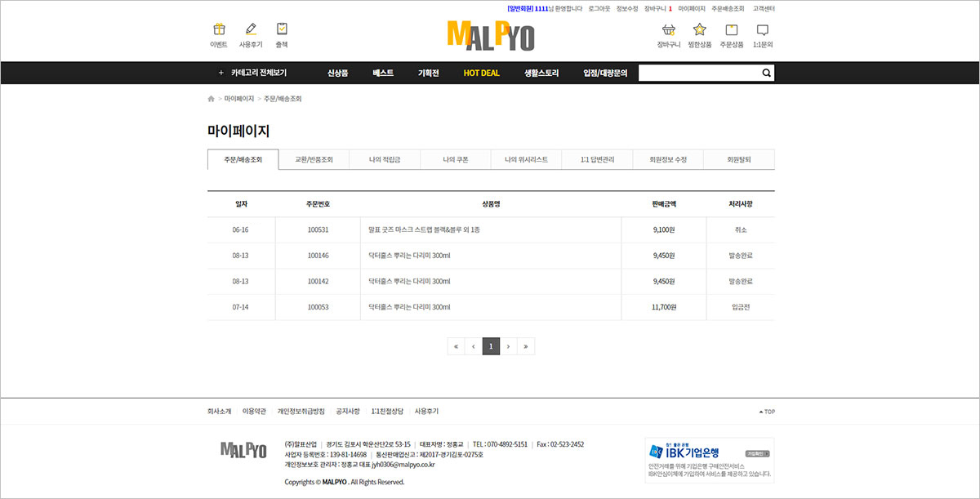Open product 말표 굿즈 마스크 스트랩
Screen dimensions: 980x499
pyautogui.click(x=425, y=230)
